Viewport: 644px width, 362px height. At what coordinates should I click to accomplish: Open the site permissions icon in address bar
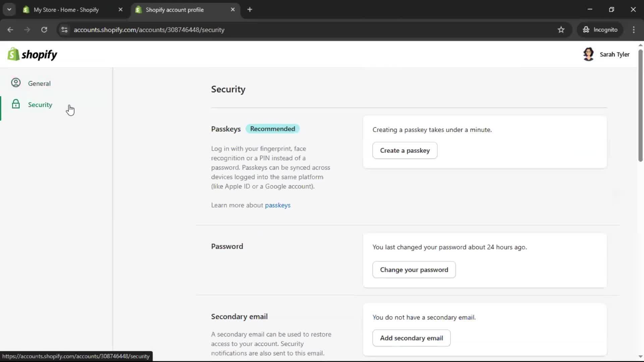coord(64,29)
